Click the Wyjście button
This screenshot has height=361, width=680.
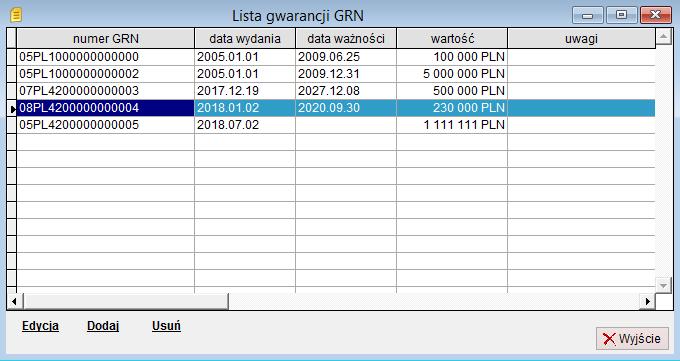[x=632, y=338]
